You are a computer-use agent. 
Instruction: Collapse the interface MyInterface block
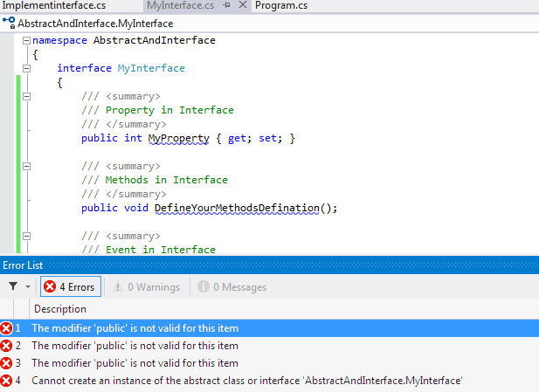click(x=26, y=69)
